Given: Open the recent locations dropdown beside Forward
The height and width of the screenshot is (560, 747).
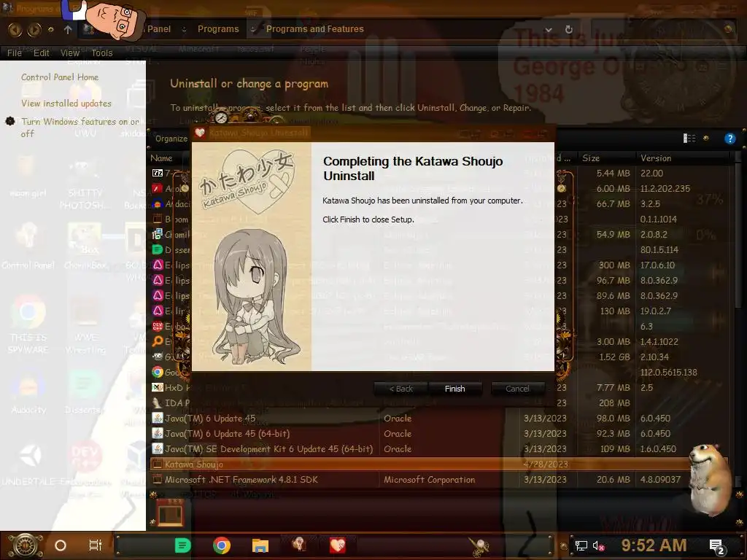Looking at the screenshot, I should point(51,29).
